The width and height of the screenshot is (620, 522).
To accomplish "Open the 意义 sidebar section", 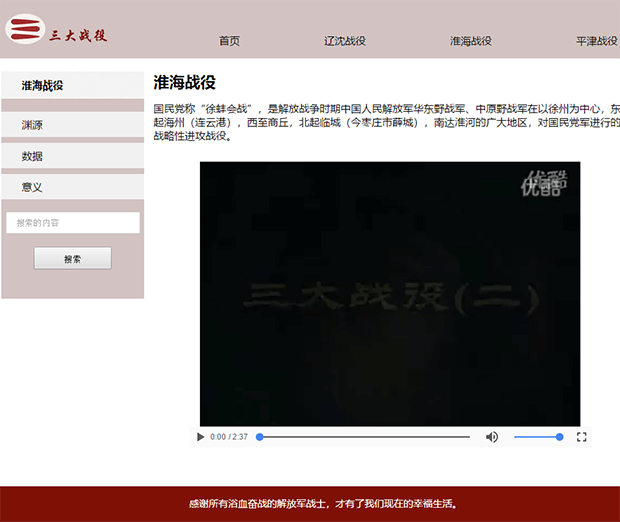I will [x=32, y=187].
